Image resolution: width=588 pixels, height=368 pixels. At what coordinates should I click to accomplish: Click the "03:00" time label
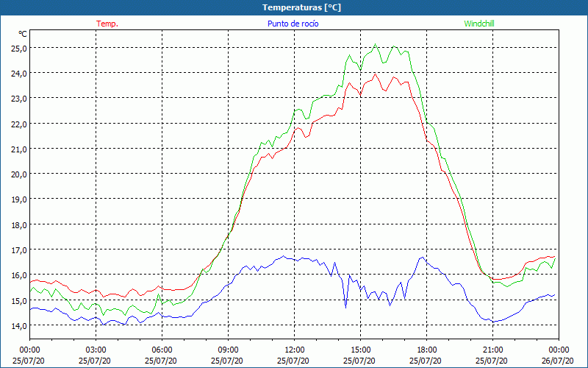pyautogui.click(x=96, y=350)
